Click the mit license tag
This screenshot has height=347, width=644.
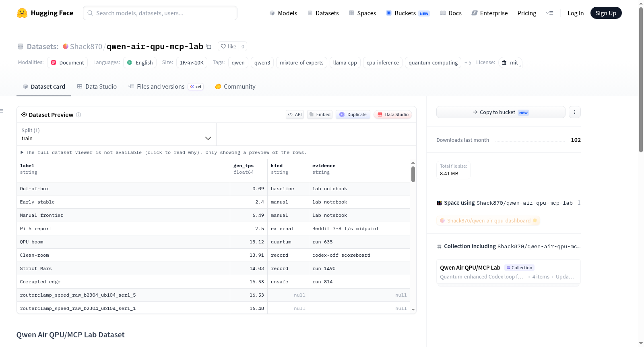coord(510,62)
